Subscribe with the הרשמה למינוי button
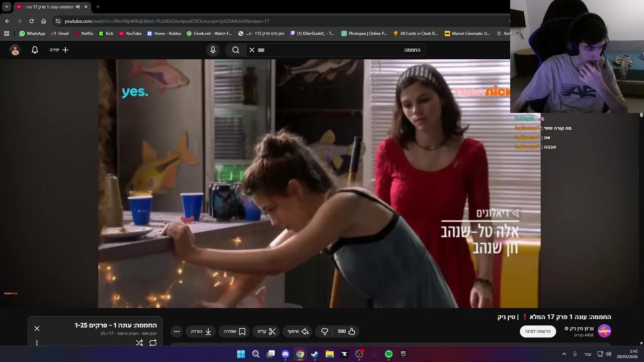The image size is (644, 362). tap(538, 331)
